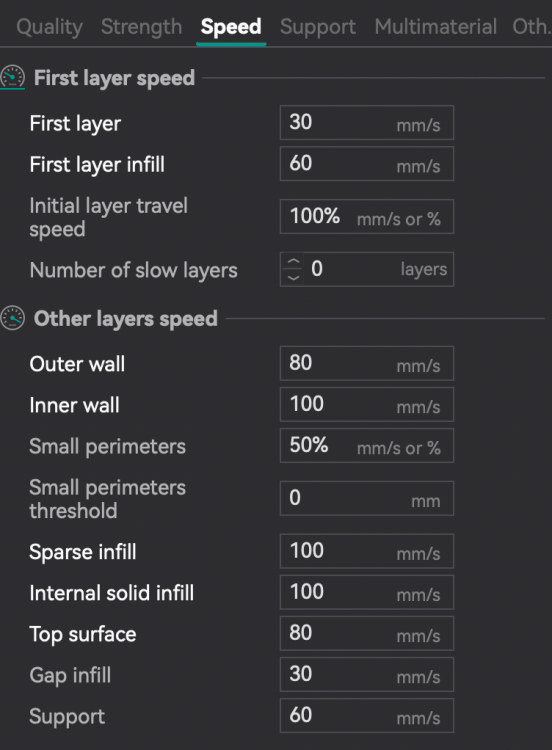Increase the Number of slow layers value
The height and width of the screenshot is (750, 552).
[293, 261]
